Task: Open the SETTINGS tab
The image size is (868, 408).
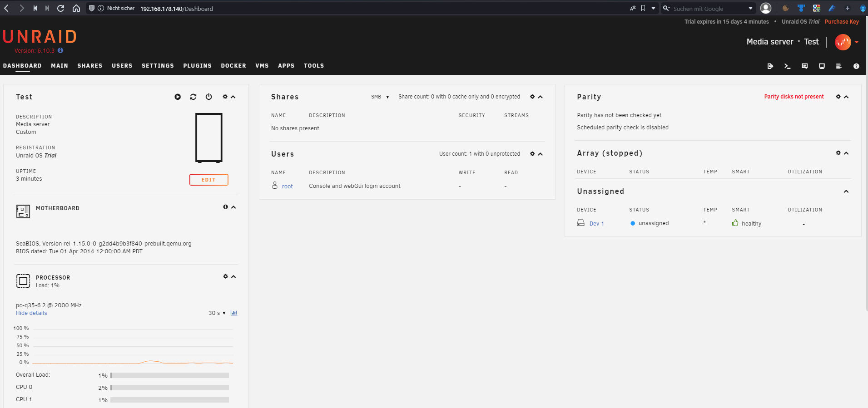Action: click(158, 66)
